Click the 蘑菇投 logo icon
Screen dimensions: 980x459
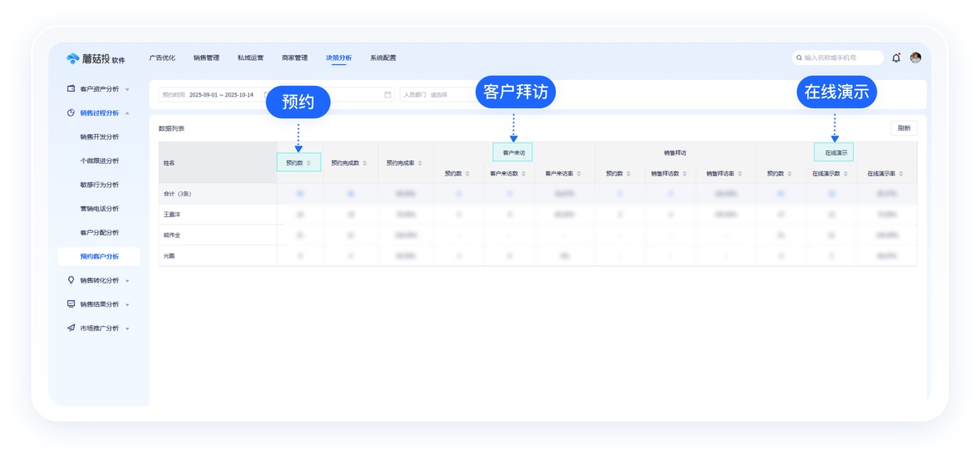click(x=73, y=57)
